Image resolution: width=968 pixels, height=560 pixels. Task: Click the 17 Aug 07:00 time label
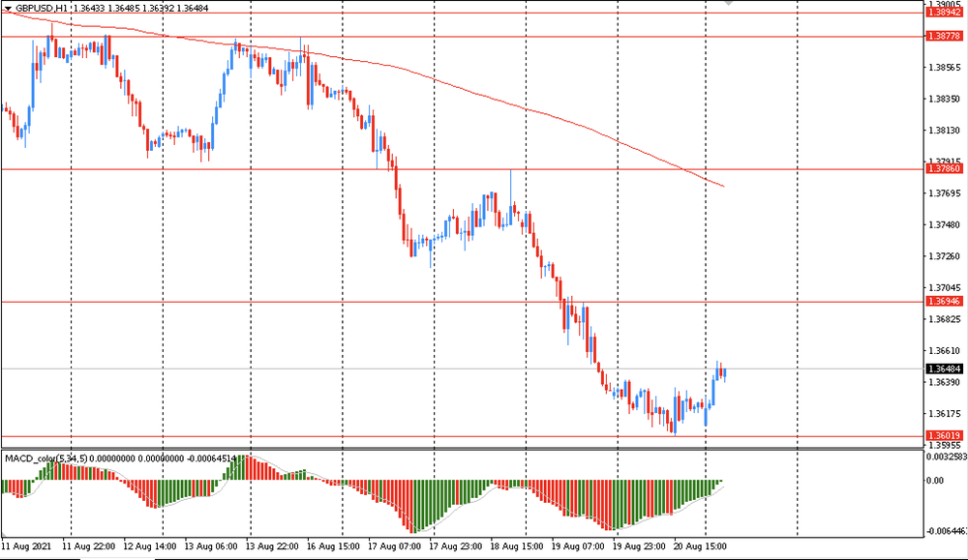coord(395,546)
